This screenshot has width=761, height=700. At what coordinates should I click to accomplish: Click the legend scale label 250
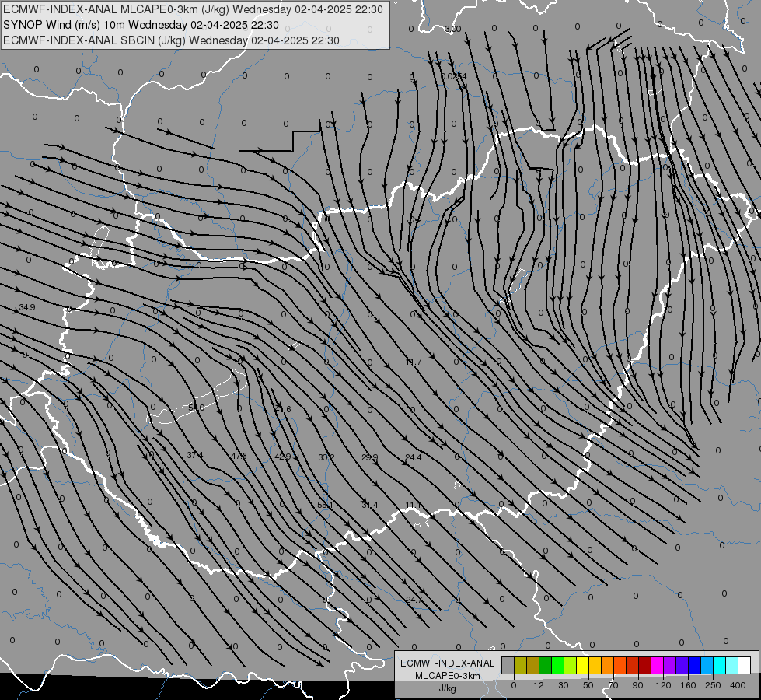(713, 685)
